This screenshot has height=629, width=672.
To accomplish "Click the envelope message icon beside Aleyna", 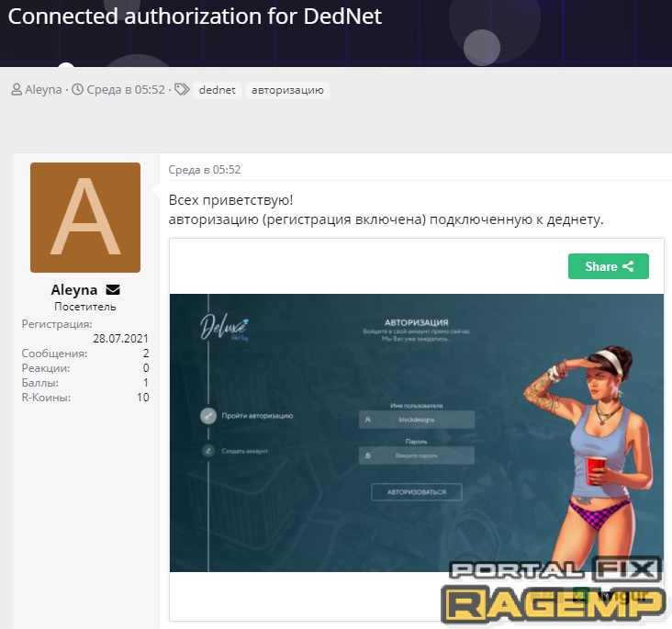I will (x=113, y=290).
